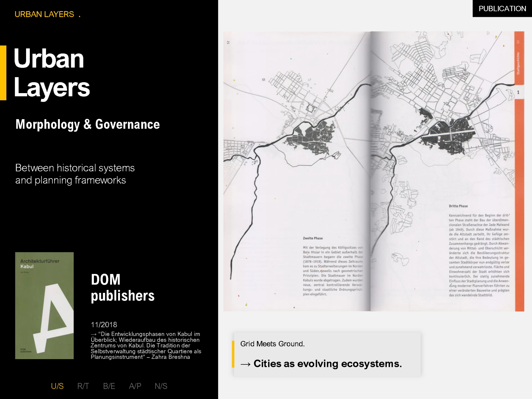Image resolution: width=532 pixels, height=399 pixels.
Task: Go to the A/P section tab
Action: coord(135,386)
